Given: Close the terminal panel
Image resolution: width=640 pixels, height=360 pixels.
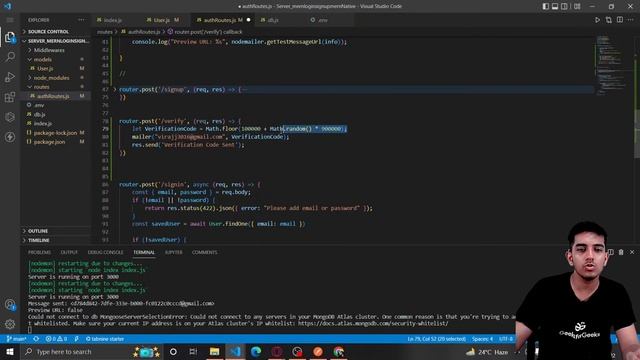Looking at the screenshot, I should (x=632, y=252).
